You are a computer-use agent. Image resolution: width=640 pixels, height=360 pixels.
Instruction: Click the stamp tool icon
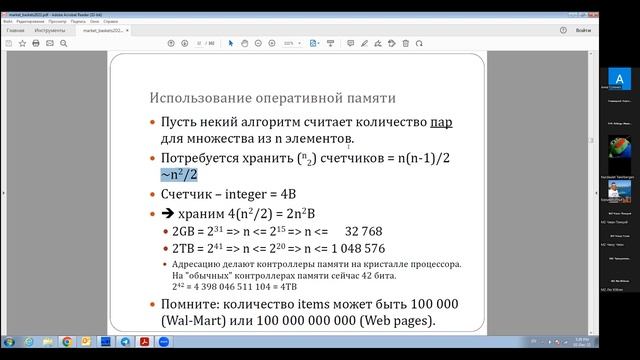(392, 43)
